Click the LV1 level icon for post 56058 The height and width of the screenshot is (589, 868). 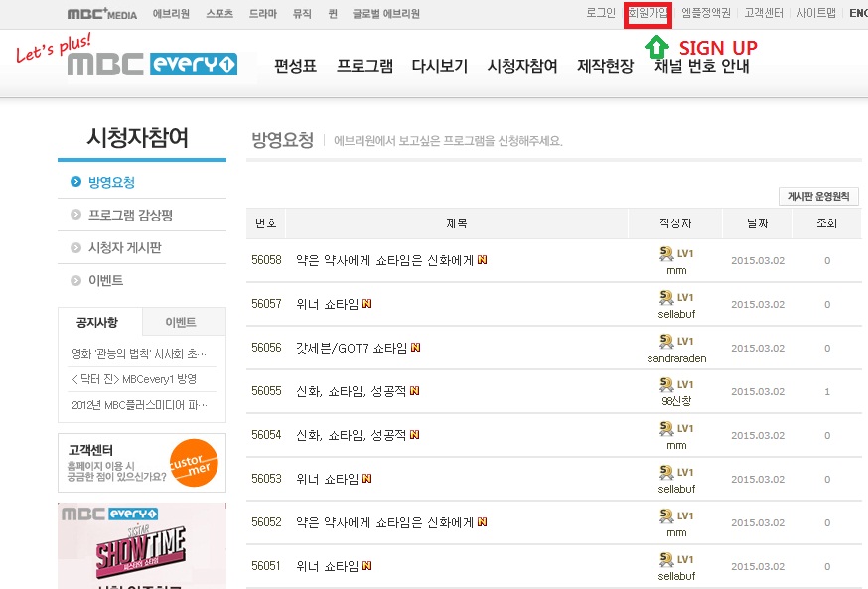676,253
